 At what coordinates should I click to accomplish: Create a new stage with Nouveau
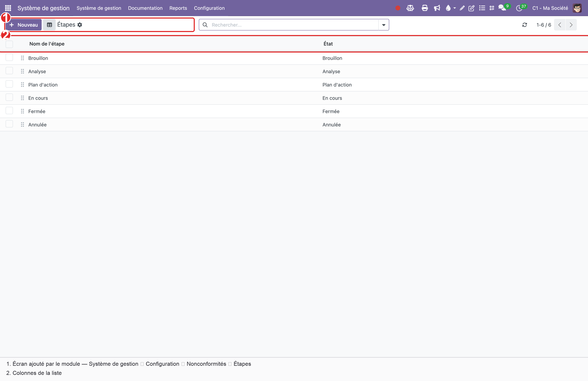pyautogui.click(x=24, y=25)
